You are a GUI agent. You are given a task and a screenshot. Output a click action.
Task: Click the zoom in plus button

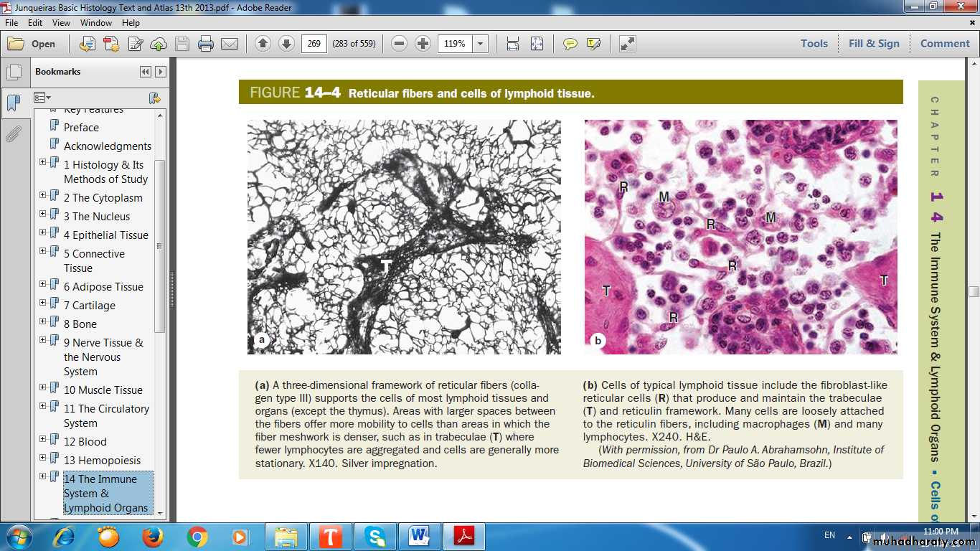[423, 44]
